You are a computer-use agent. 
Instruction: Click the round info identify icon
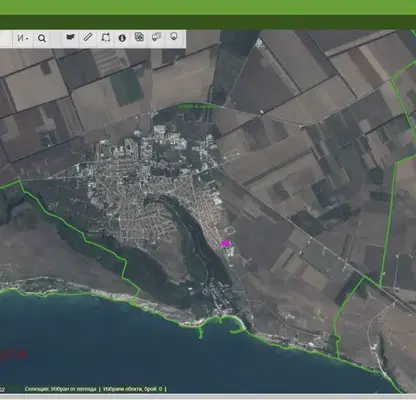pyautogui.click(x=122, y=38)
